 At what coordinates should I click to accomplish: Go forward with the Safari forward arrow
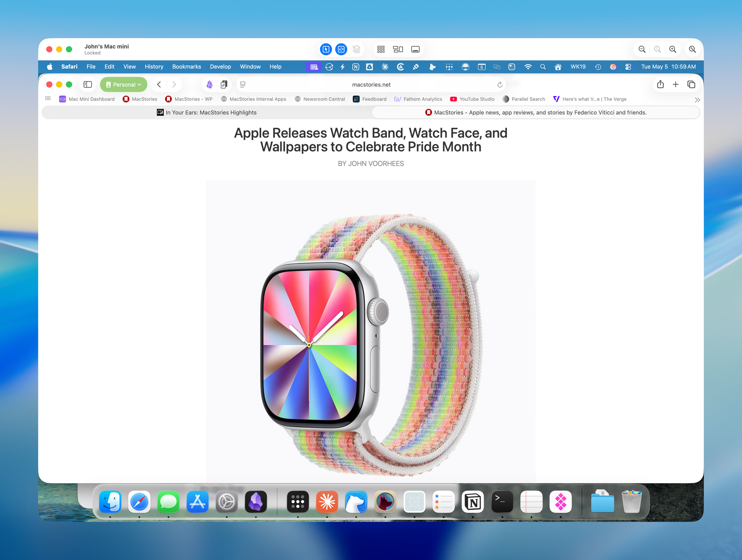pyautogui.click(x=174, y=84)
